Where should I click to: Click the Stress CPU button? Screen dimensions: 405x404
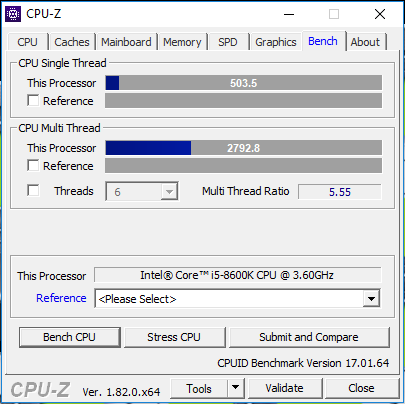[174, 337]
